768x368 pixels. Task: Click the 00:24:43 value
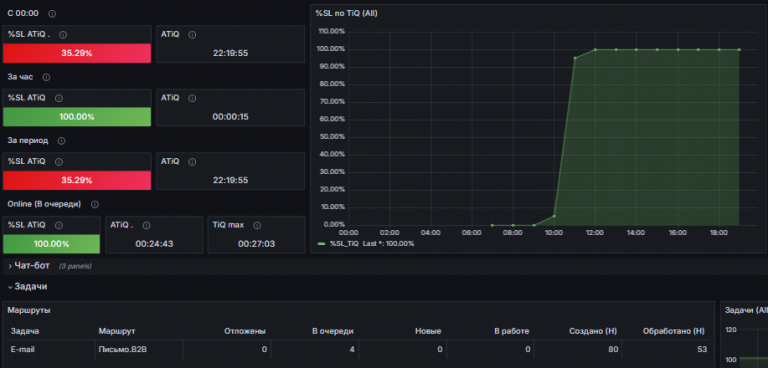pyautogui.click(x=154, y=244)
